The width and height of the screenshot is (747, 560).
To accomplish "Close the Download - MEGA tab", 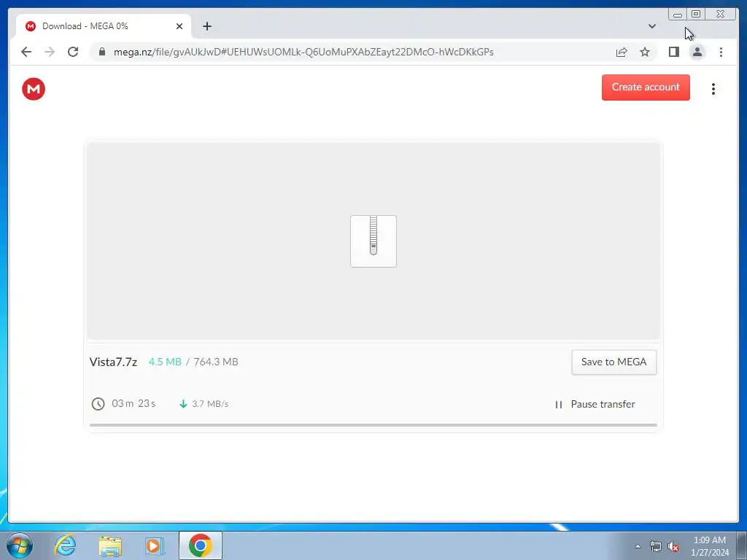I will 179,26.
